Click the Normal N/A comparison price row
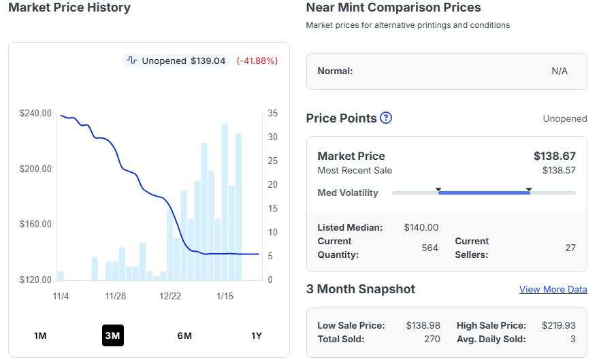This screenshot has width=599, height=364. pos(447,71)
